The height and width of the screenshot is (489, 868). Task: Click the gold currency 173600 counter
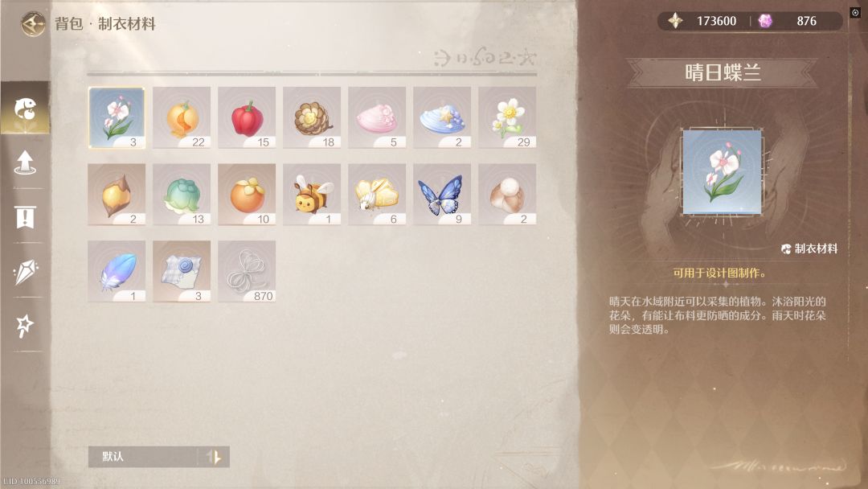point(703,21)
